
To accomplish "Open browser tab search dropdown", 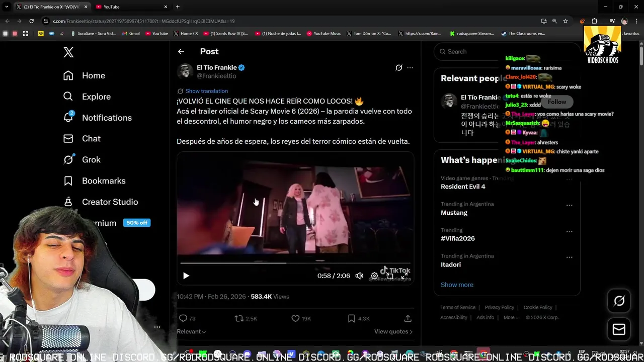I will coord(7,7).
